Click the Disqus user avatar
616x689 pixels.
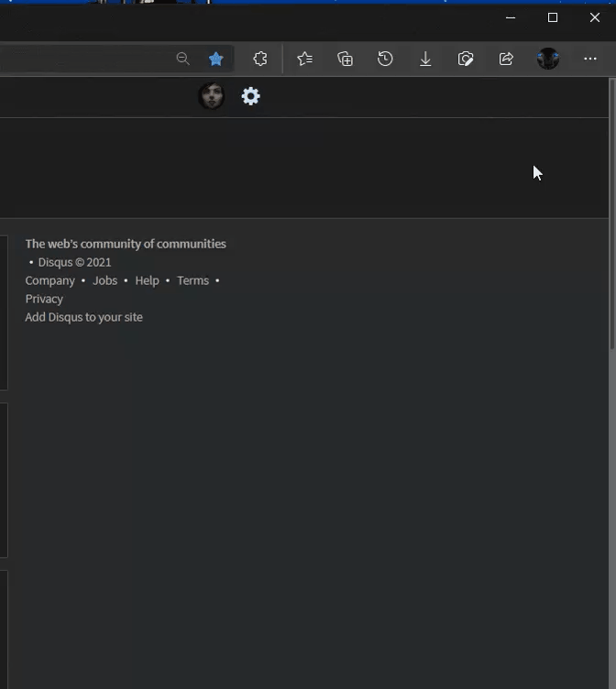pyautogui.click(x=212, y=96)
